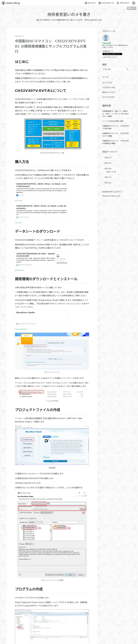Open recent article CH32V307でUART通信
Viewport: 138px width, 644px height.
(116, 127)
